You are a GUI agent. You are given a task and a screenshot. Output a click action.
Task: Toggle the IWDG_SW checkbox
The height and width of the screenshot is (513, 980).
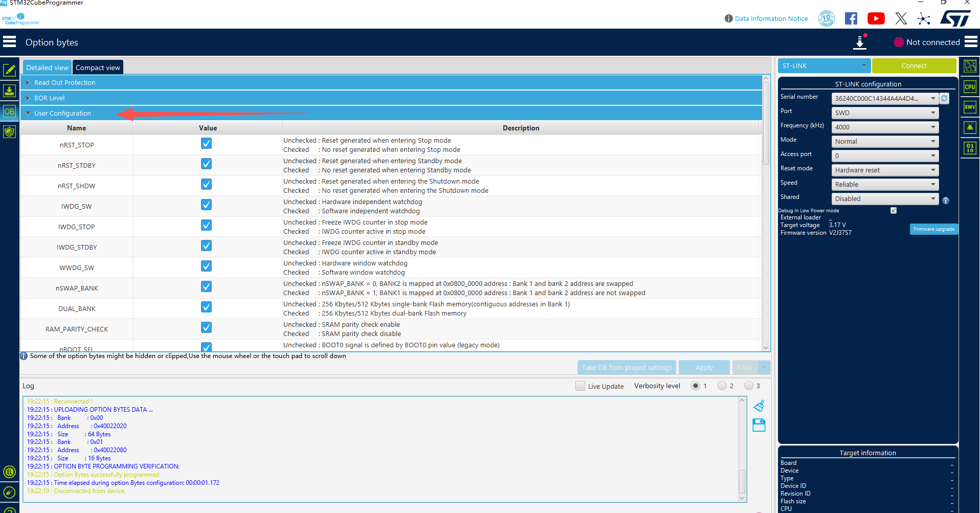click(206, 205)
